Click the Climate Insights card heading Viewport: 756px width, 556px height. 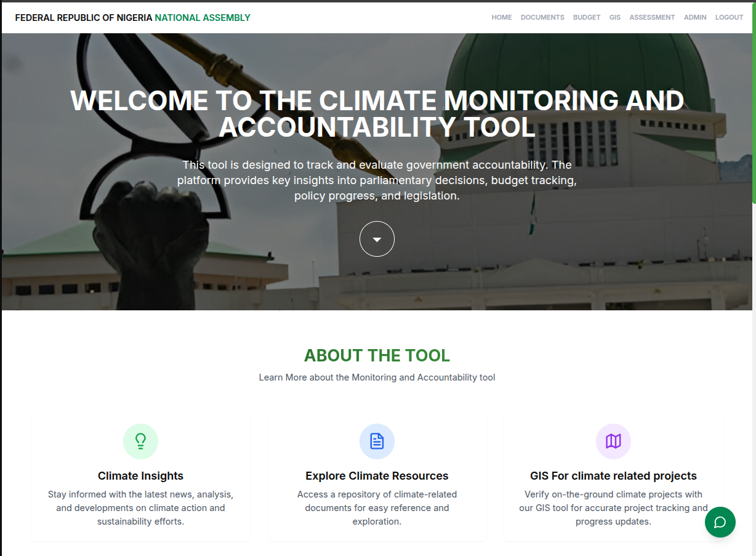140,476
